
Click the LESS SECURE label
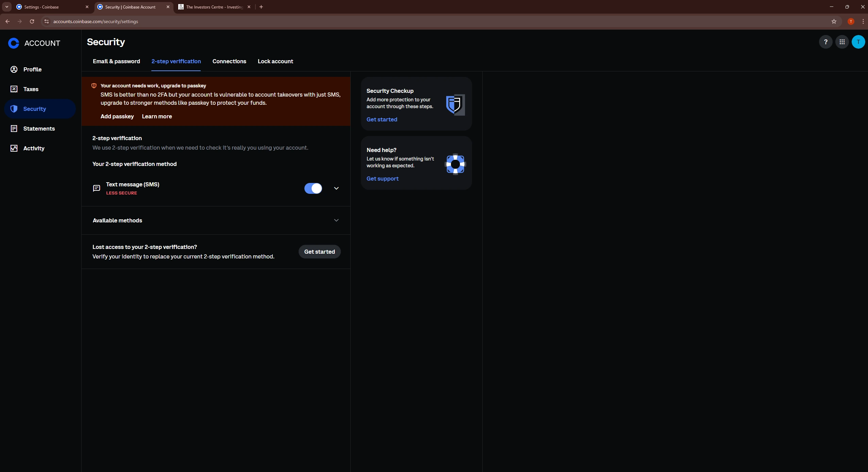pyautogui.click(x=121, y=193)
